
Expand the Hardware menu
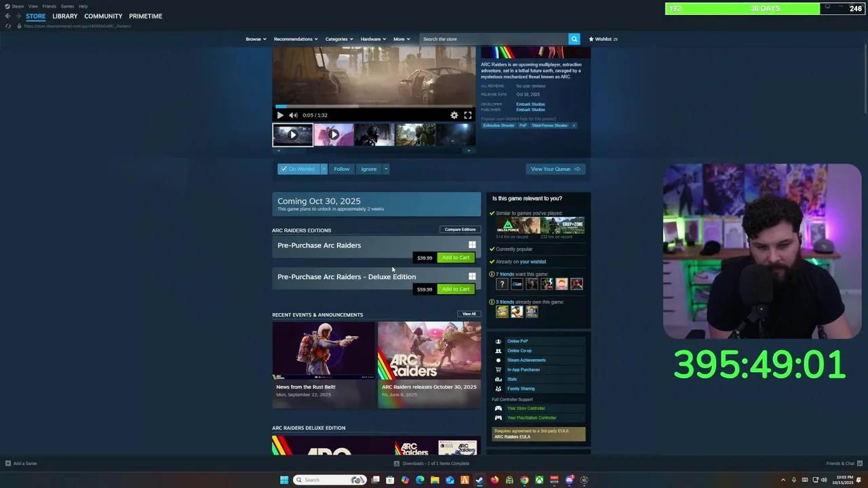[373, 39]
